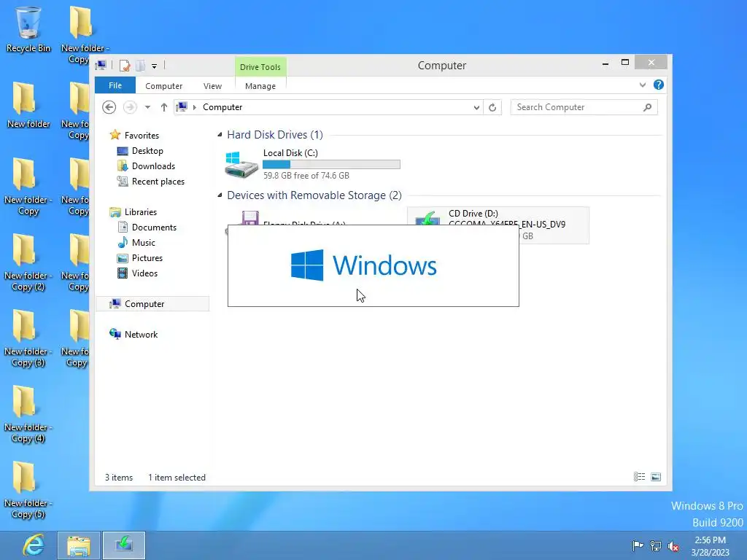Switch to Large icons view in status bar
This screenshot has height=560, width=747.
pyautogui.click(x=656, y=477)
